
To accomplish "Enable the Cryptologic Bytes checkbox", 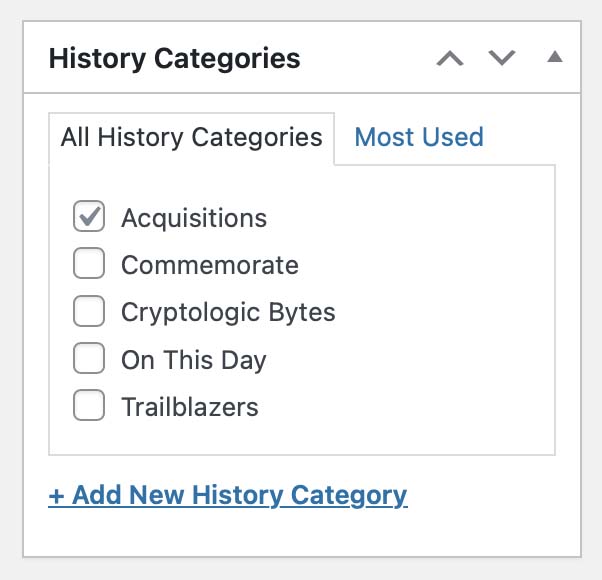I will pyautogui.click(x=89, y=312).
